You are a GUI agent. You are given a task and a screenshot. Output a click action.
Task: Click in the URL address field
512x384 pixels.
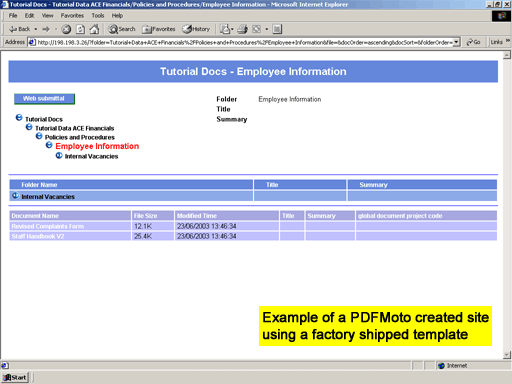(245, 42)
